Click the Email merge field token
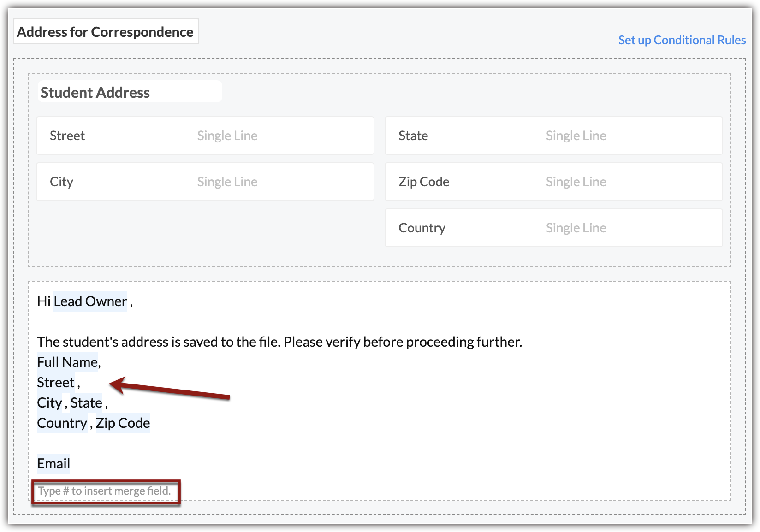The image size is (760, 532). pos(53,464)
